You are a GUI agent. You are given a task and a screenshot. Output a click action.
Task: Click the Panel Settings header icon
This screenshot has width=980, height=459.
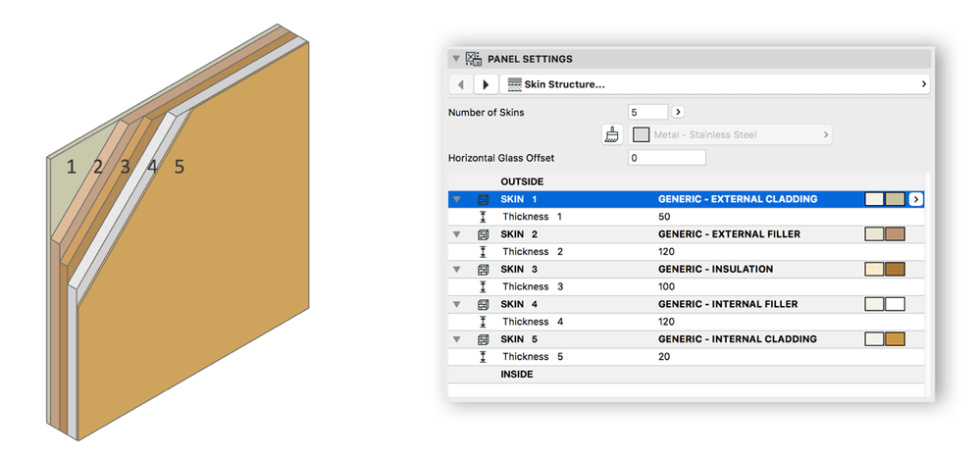pos(474,59)
